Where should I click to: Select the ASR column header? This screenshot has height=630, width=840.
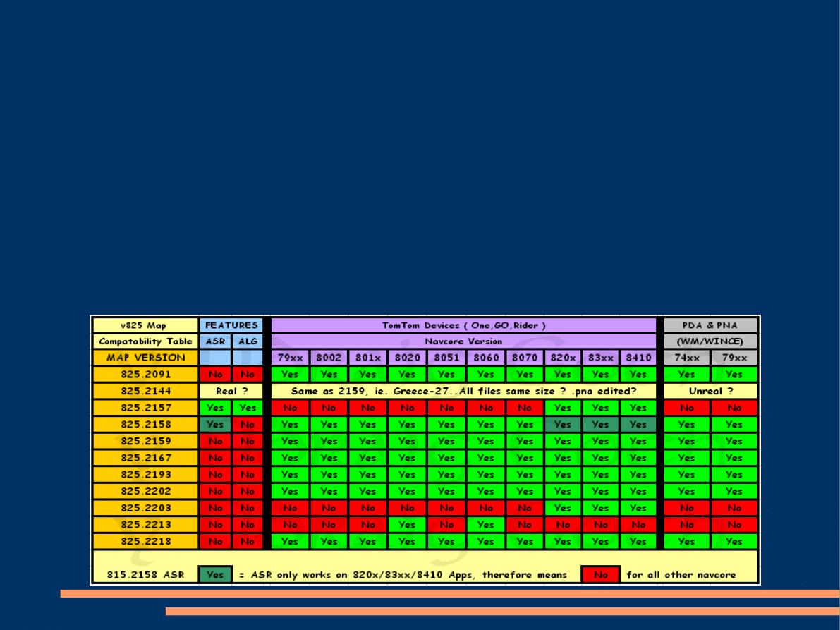[x=215, y=341]
